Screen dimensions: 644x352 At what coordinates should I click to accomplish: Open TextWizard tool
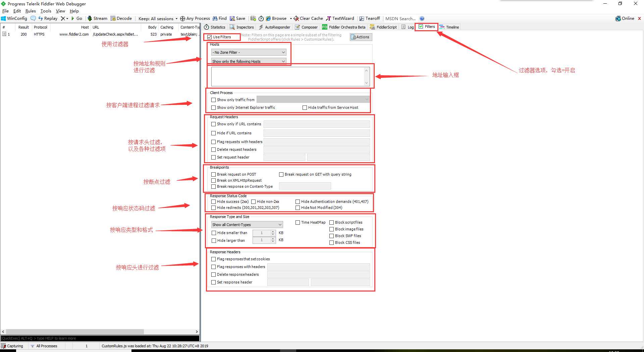coord(340,18)
